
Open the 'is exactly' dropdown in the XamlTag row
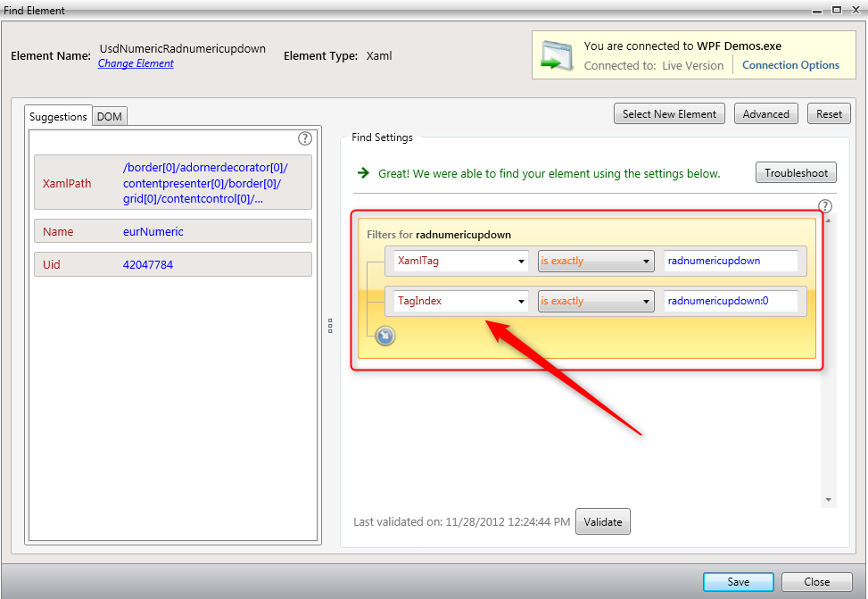coord(596,261)
